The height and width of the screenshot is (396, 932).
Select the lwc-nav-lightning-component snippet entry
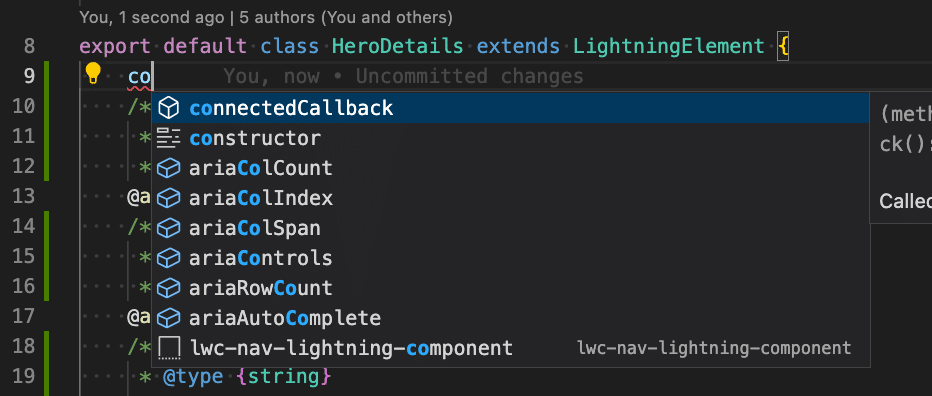click(x=511, y=348)
